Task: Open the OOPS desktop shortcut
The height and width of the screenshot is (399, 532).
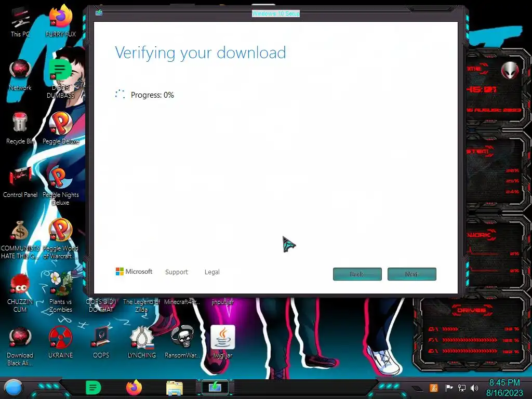Action: (x=101, y=343)
